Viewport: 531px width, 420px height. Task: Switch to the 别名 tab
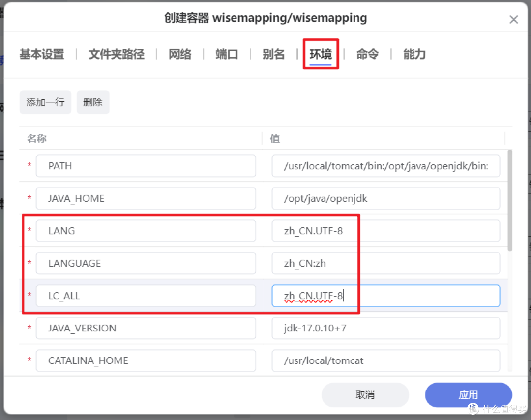click(x=273, y=54)
